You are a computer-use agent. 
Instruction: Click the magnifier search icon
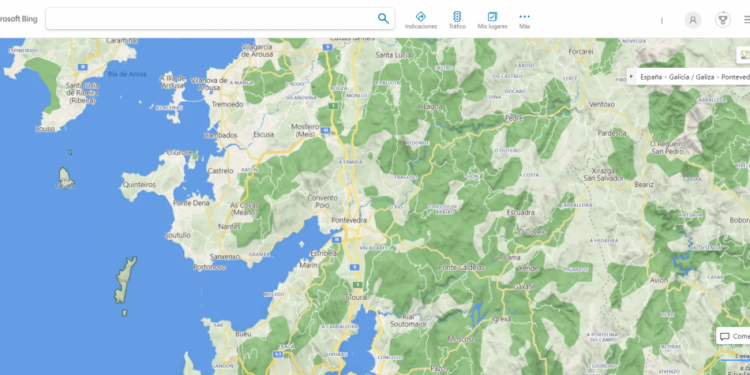383,19
